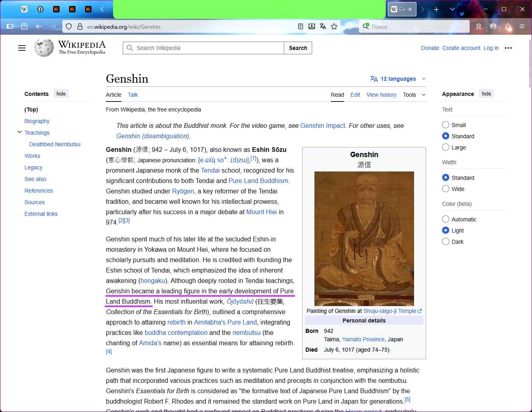Toggle reader view in address bar
This screenshot has height=412, width=532.
coord(301,26)
